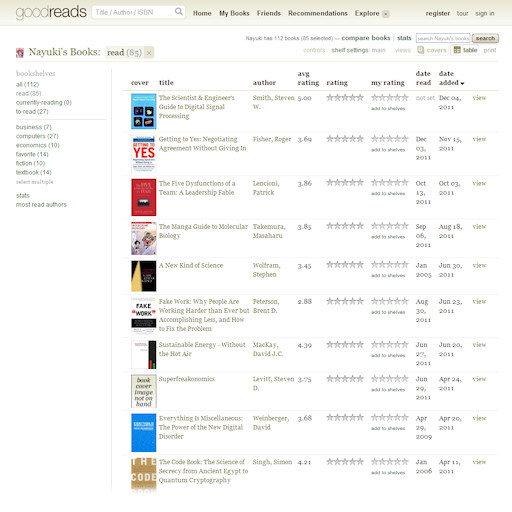Image resolution: width=512 pixels, height=512 pixels.
Task: Switch to table view
Action: click(465, 50)
